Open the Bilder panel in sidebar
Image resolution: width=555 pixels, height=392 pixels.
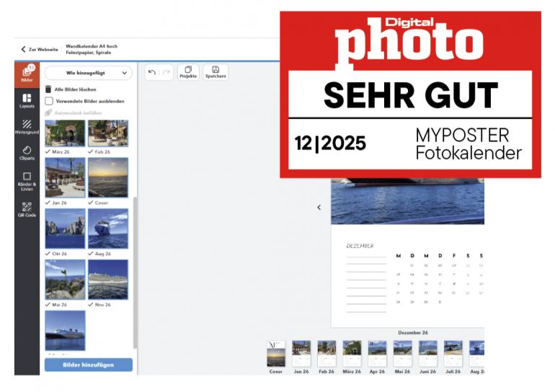click(x=27, y=75)
